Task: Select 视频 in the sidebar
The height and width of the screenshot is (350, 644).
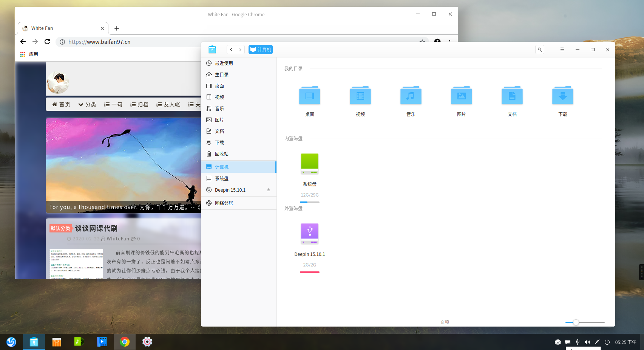Action: pos(239,97)
